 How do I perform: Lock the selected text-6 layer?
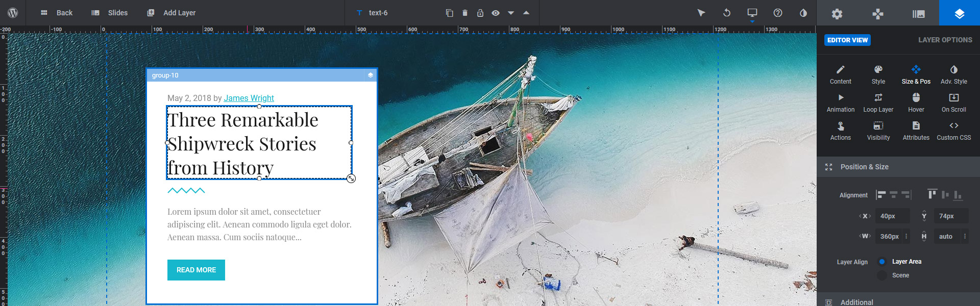(480, 13)
